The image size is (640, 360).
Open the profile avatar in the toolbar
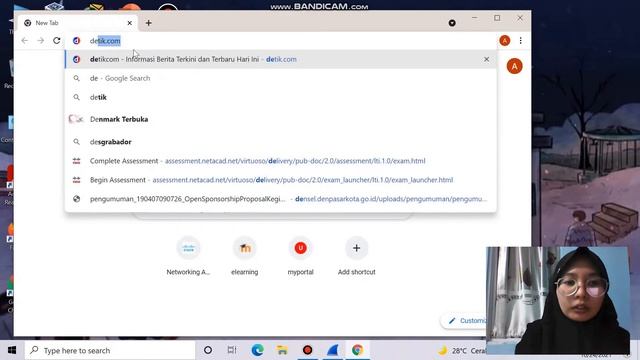[504, 40]
